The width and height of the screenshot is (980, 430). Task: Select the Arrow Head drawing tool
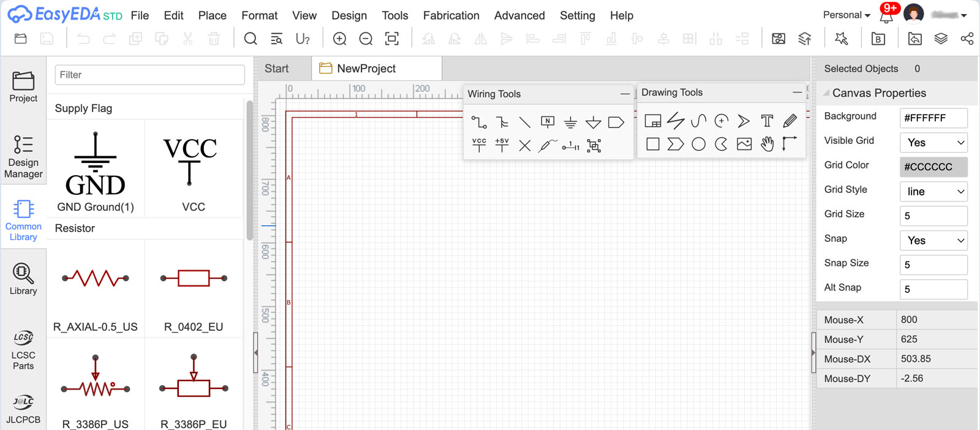click(x=744, y=121)
